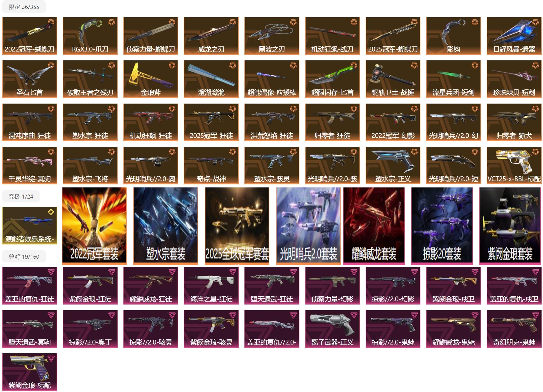Click the 源能者娱乐系统 ultimate skin tile

point(30,226)
